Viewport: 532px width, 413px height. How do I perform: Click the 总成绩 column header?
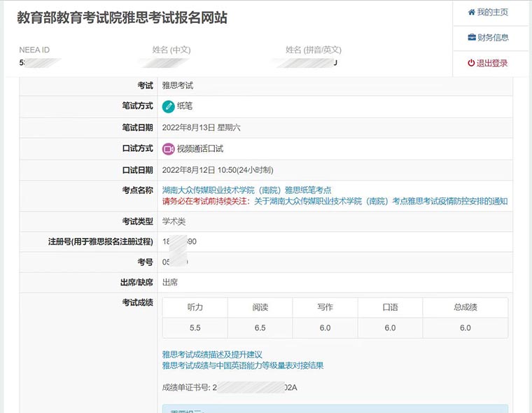click(465, 307)
